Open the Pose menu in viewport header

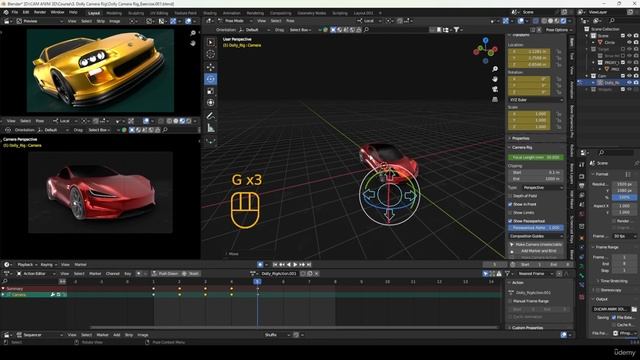point(290,20)
